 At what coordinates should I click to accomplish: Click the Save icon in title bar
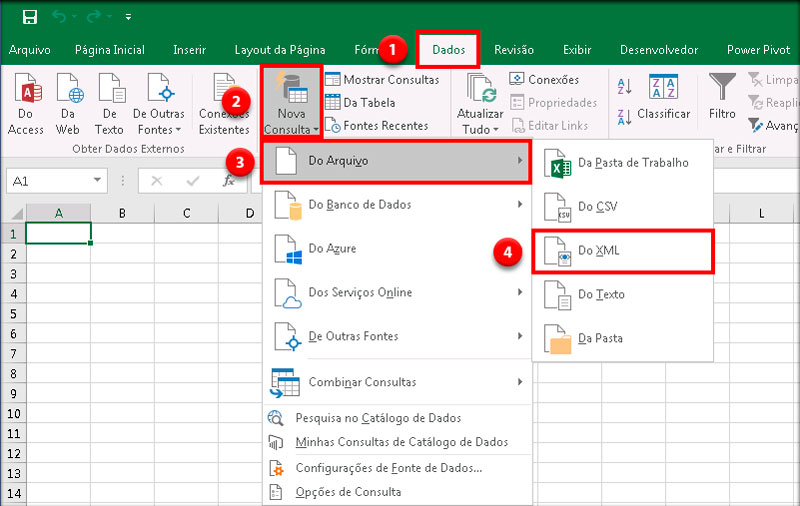click(x=30, y=17)
